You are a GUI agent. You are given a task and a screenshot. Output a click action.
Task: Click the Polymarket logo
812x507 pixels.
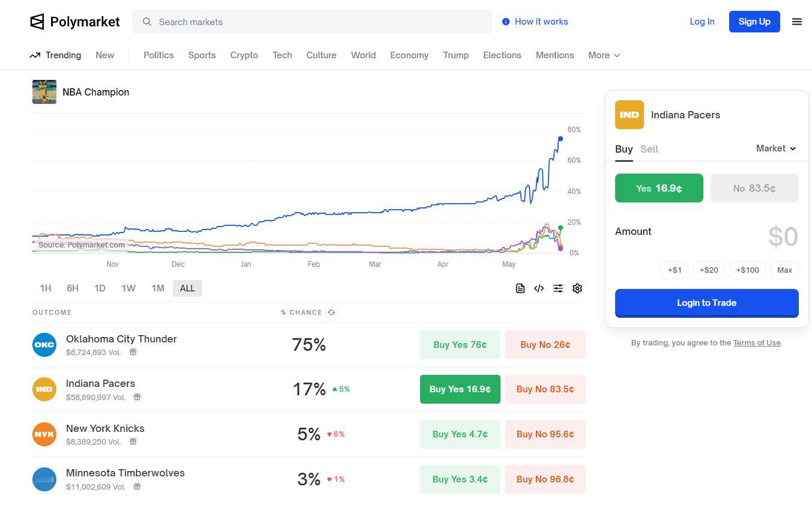point(75,22)
